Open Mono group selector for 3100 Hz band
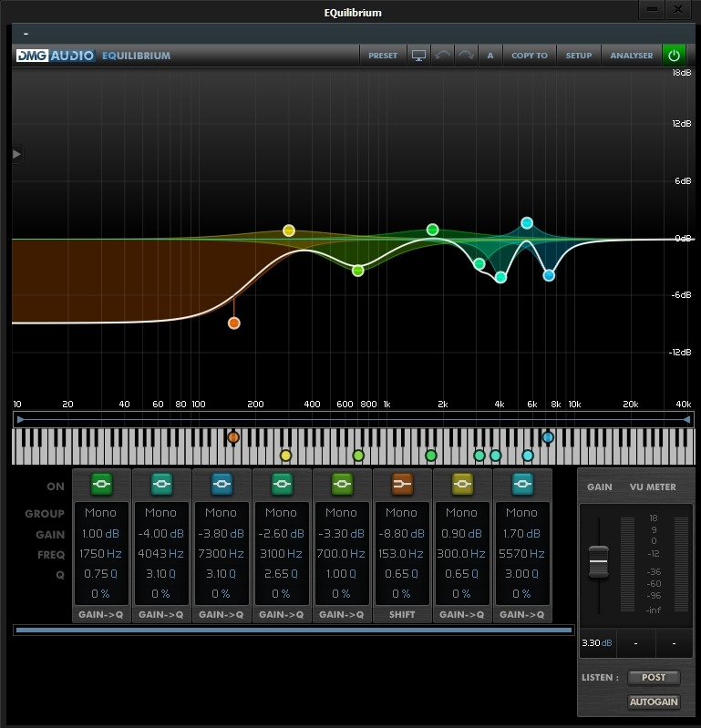Image resolution: width=701 pixels, height=728 pixels. click(281, 513)
